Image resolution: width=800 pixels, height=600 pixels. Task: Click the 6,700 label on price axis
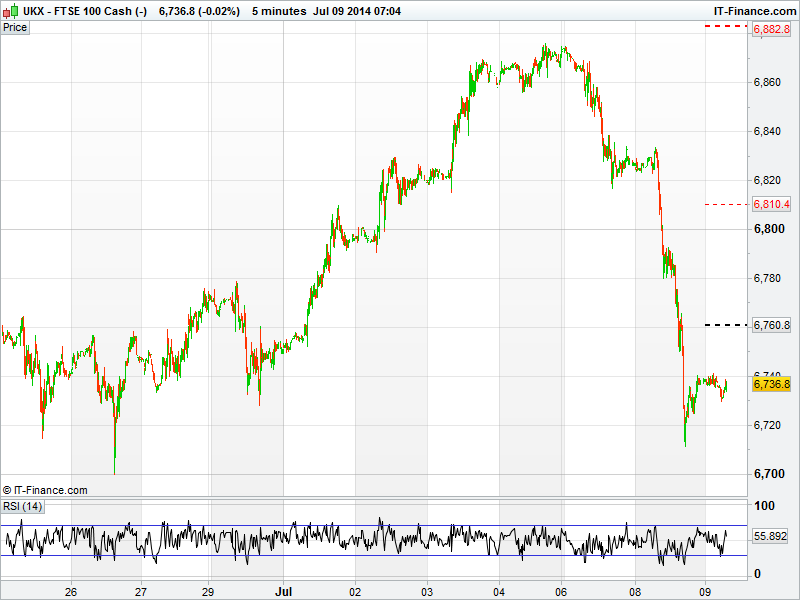[768, 474]
